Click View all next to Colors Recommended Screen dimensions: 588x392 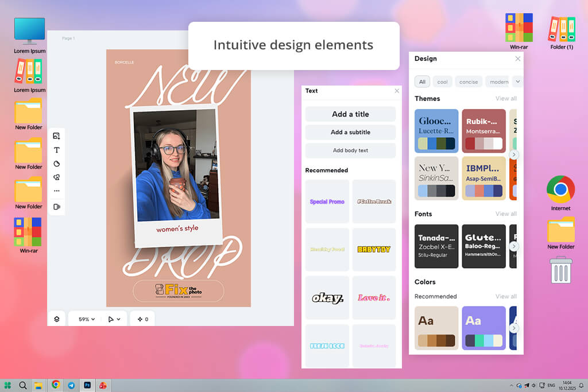[506, 296]
